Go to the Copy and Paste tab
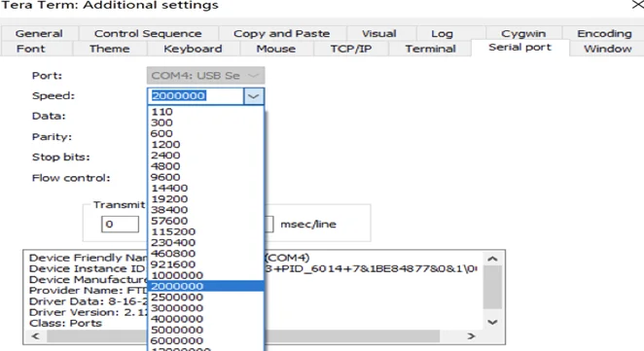 (282, 33)
